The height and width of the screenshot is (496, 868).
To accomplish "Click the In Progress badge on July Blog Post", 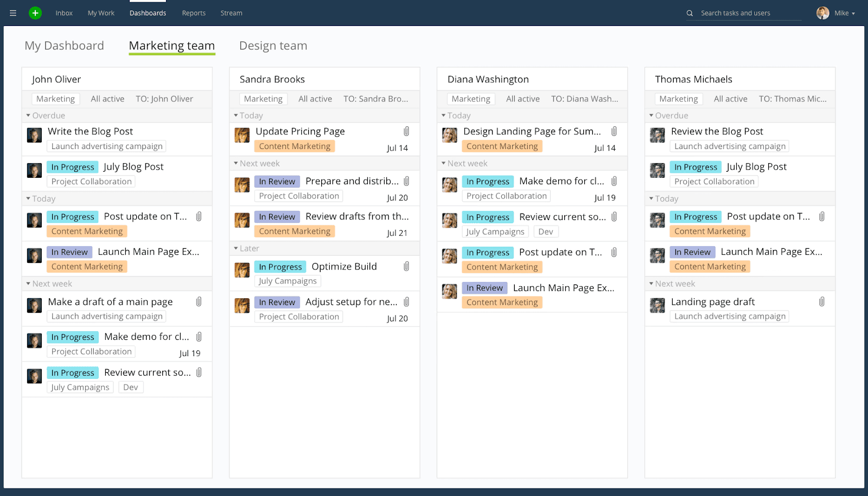I will click(x=72, y=166).
